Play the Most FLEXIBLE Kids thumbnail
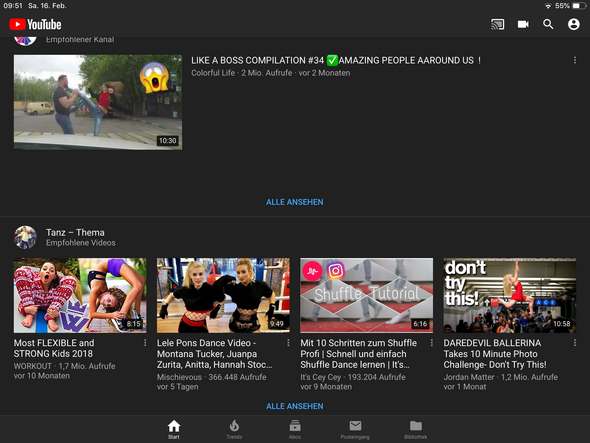The width and height of the screenshot is (590, 443). click(x=80, y=295)
